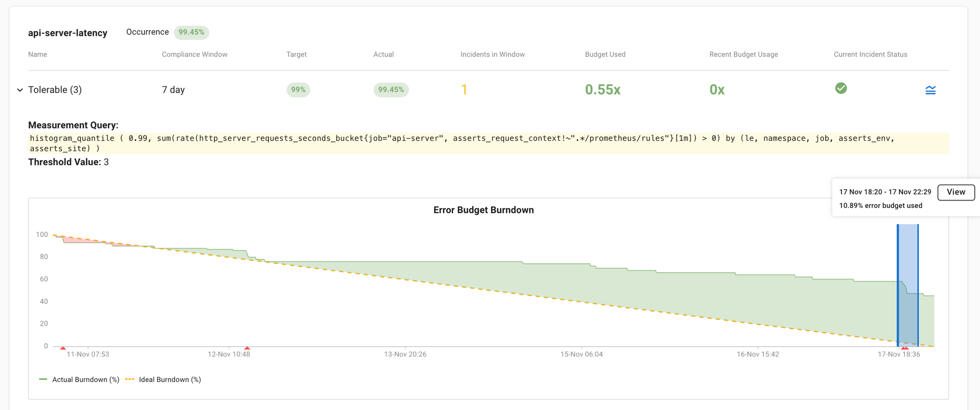Image resolution: width=980 pixels, height=410 pixels.
Task: Toggle the Actual Burndown (%) legend entry
Action: click(x=79, y=380)
